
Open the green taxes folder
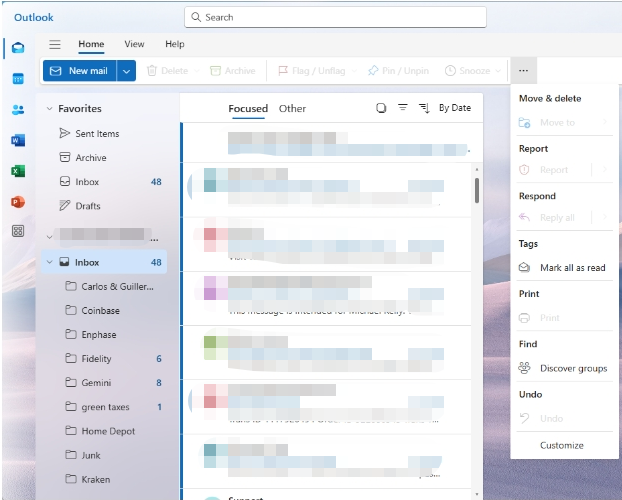pyautogui.click(x=104, y=407)
